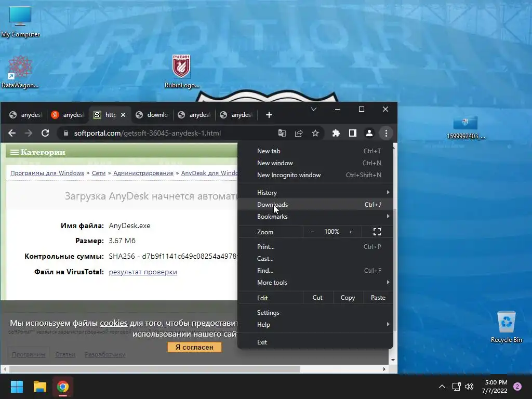Open Chrome side panel
This screenshot has width=532, height=399.
pos(353,134)
